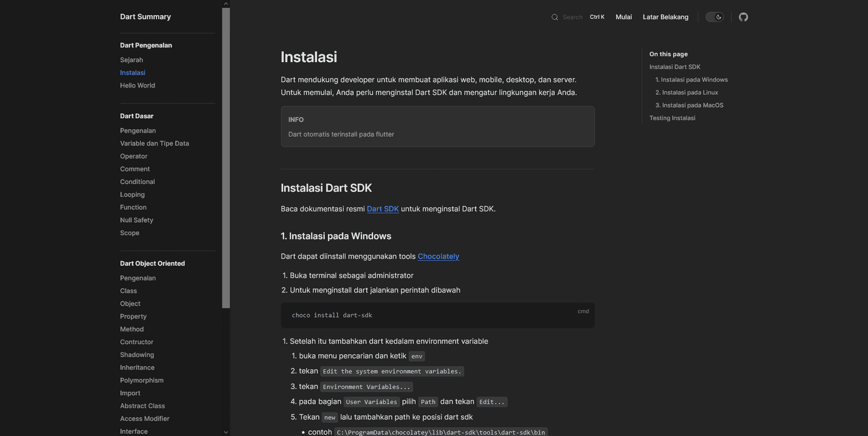Viewport: 868px width, 436px height.
Task: Navigate to Null Safety page
Action: pyautogui.click(x=136, y=220)
